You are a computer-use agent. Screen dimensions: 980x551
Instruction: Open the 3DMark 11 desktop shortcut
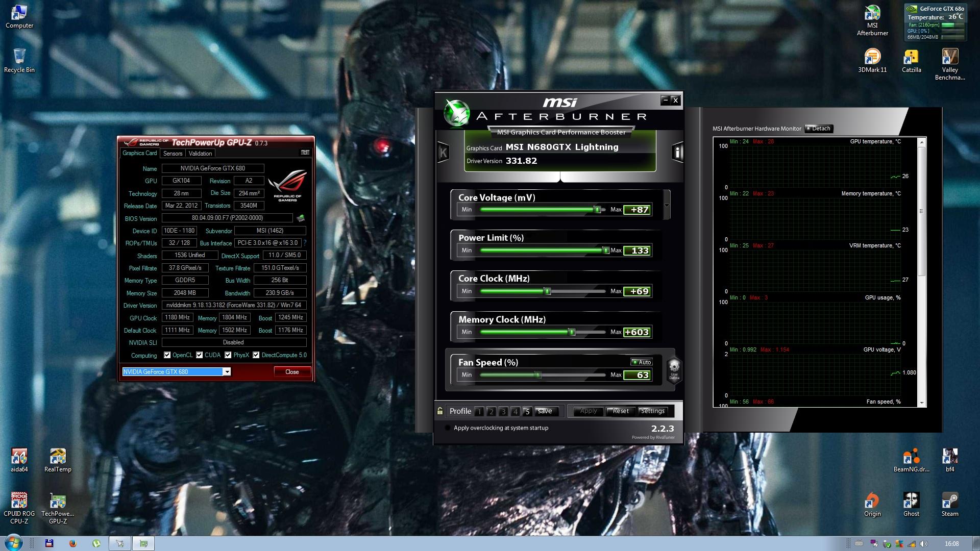click(x=872, y=61)
